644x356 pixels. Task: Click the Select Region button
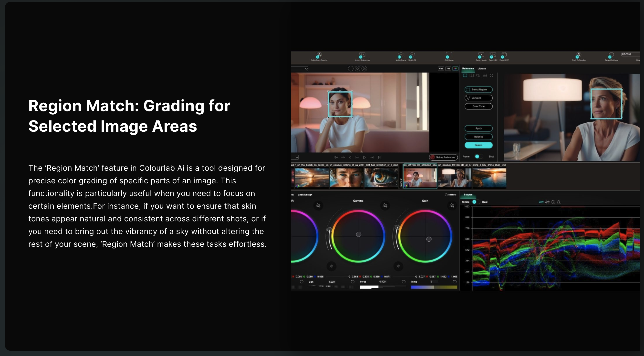point(478,89)
